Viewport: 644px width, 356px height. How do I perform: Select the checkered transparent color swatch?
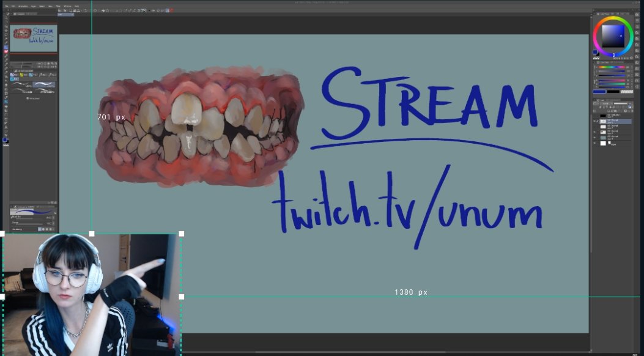click(627, 92)
